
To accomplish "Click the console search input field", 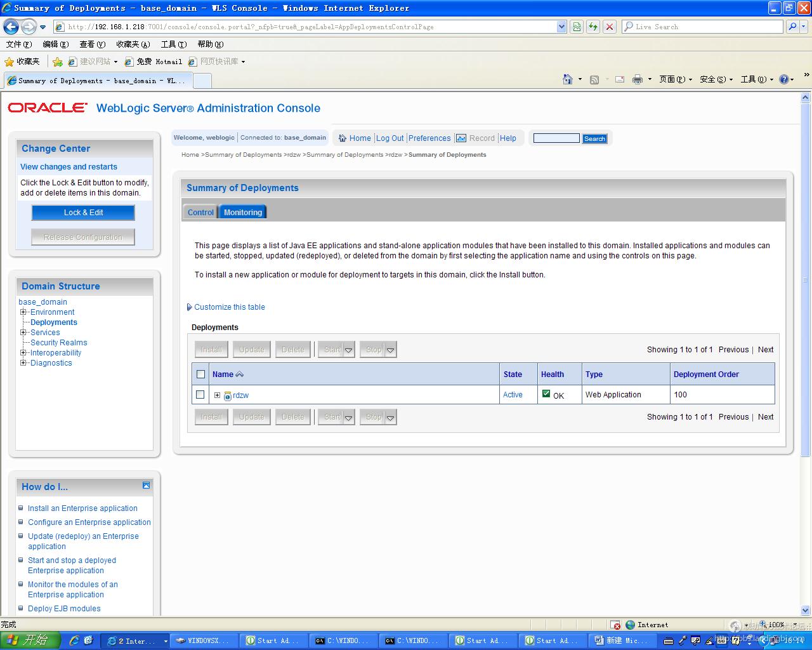I will tap(556, 138).
